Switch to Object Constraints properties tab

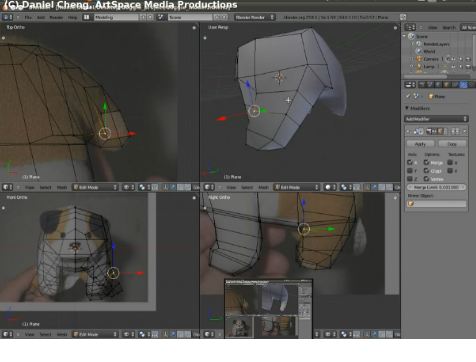(455, 85)
